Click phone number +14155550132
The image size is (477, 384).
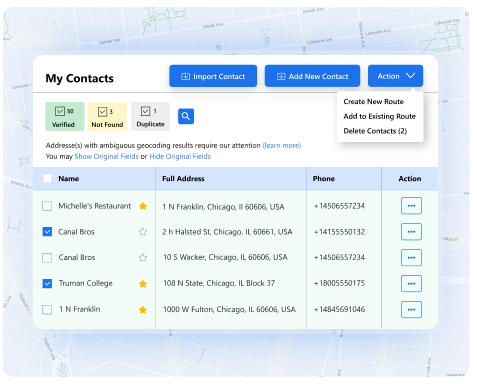(339, 232)
